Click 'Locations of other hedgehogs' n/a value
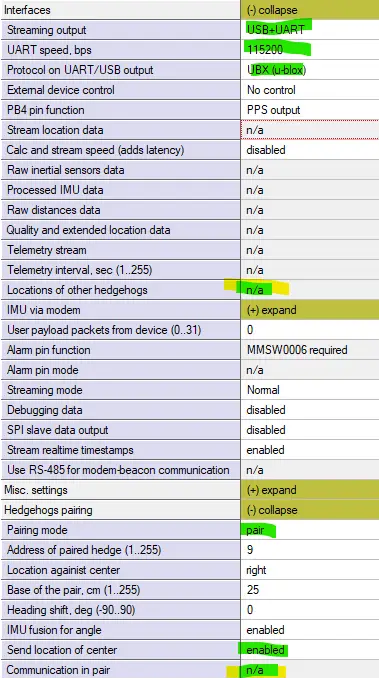379x679 pixels. click(310, 290)
